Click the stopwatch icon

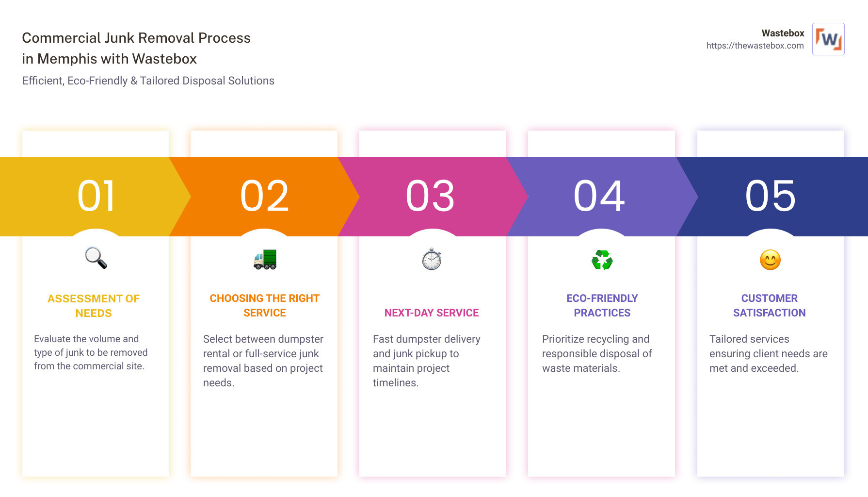432,259
